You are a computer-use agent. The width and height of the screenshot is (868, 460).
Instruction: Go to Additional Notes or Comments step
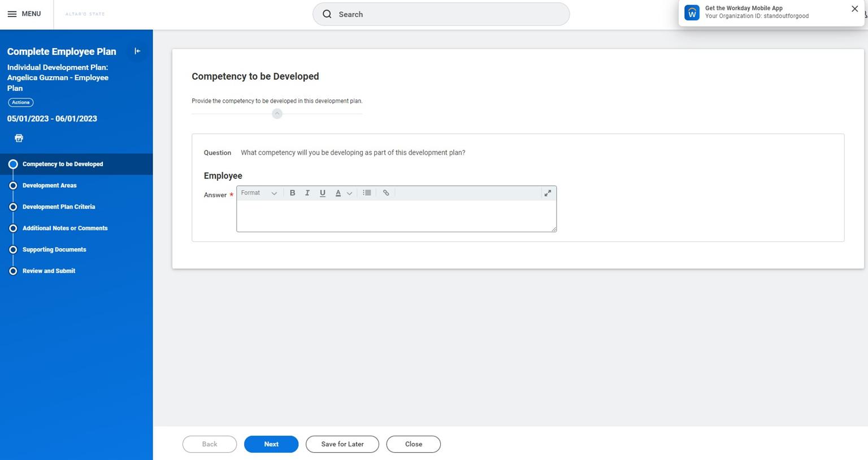(65, 228)
